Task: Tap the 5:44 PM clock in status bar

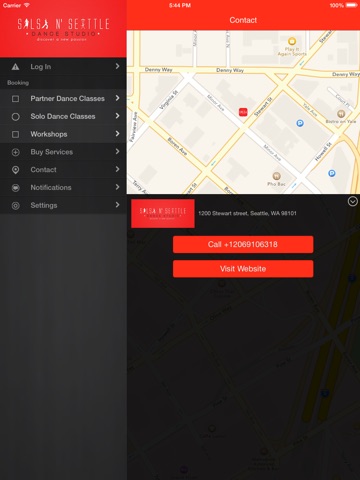Action: [x=180, y=5]
